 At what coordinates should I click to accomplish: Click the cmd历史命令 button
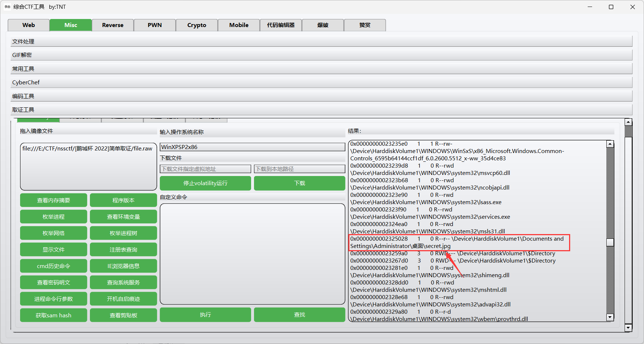pos(53,266)
